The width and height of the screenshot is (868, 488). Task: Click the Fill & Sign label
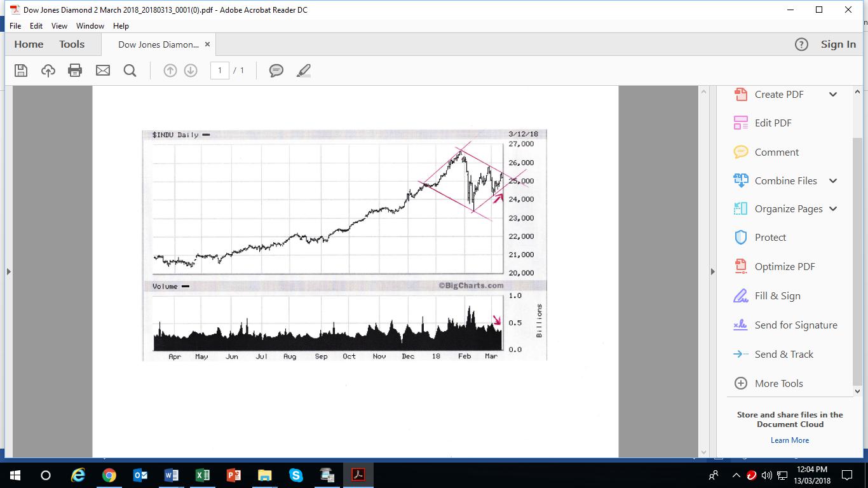pos(778,295)
